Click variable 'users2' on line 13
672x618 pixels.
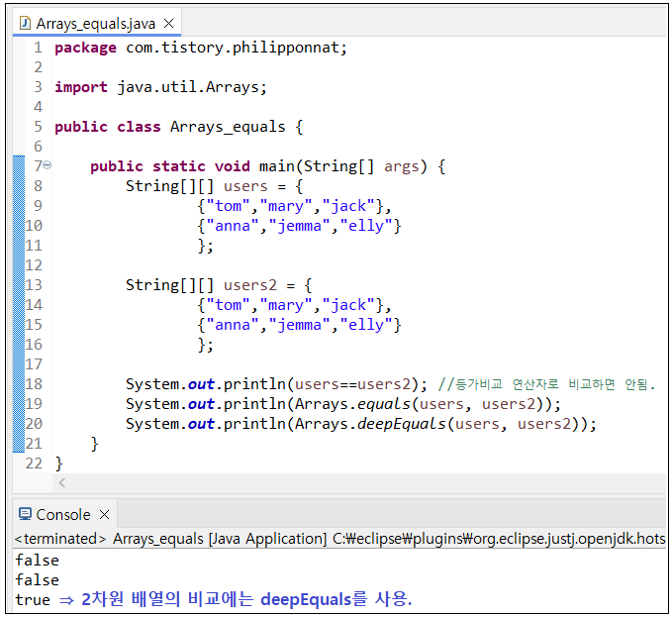(x=250, y=285)
